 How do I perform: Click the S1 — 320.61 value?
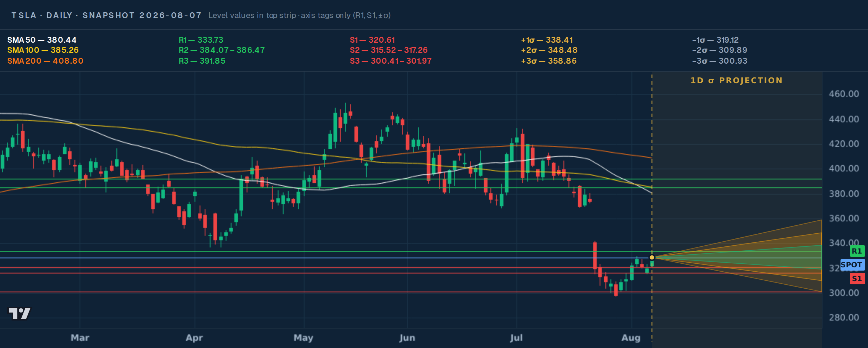click(372, 40)
